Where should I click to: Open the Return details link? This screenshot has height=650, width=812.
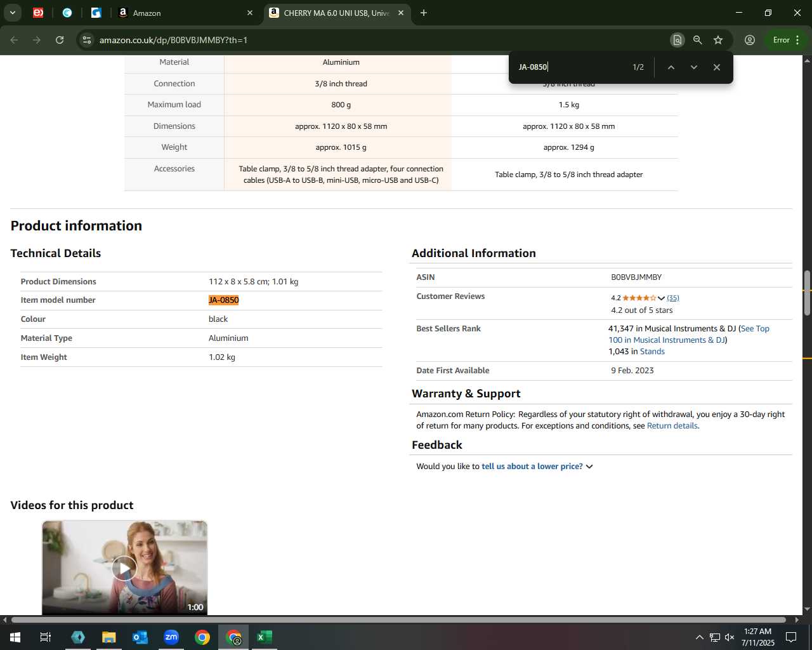tap(672, 426)
